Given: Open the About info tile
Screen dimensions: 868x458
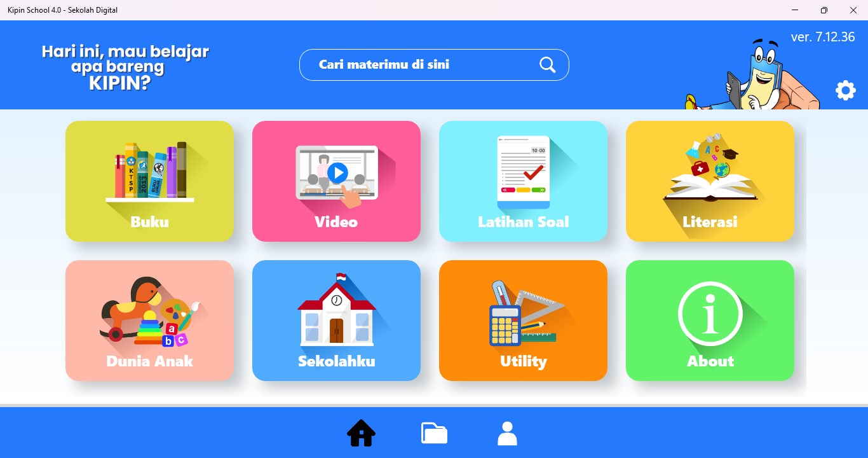Looking at the screenshot, I should (710, 321).
